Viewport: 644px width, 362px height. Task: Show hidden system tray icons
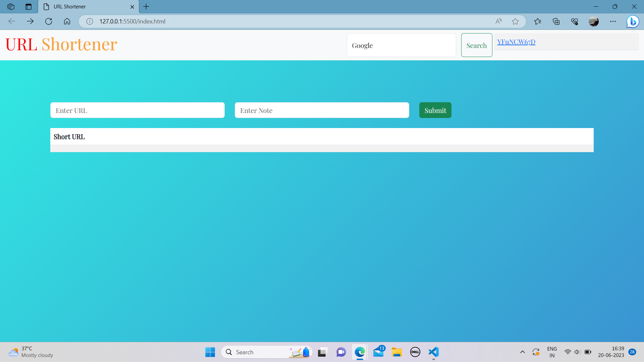pyautogui.click(x=522, y=352)
